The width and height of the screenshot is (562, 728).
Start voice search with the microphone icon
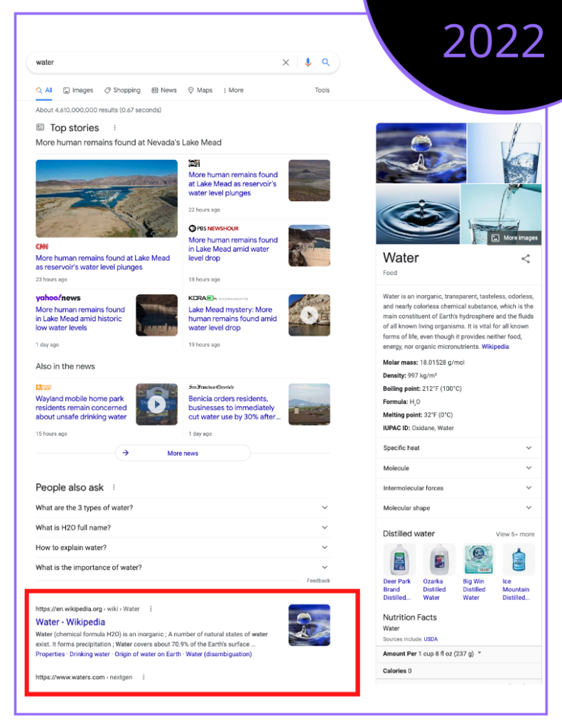pyautogui.click(x=308, y=63)
